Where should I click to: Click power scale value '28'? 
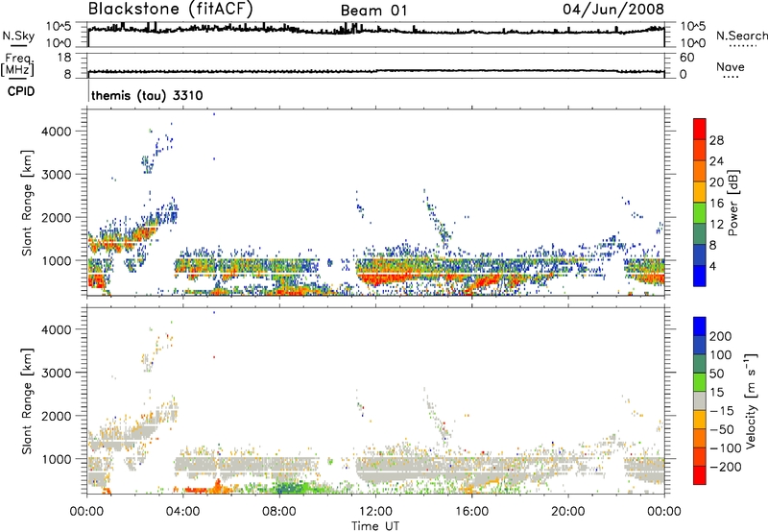pos(716,140)
